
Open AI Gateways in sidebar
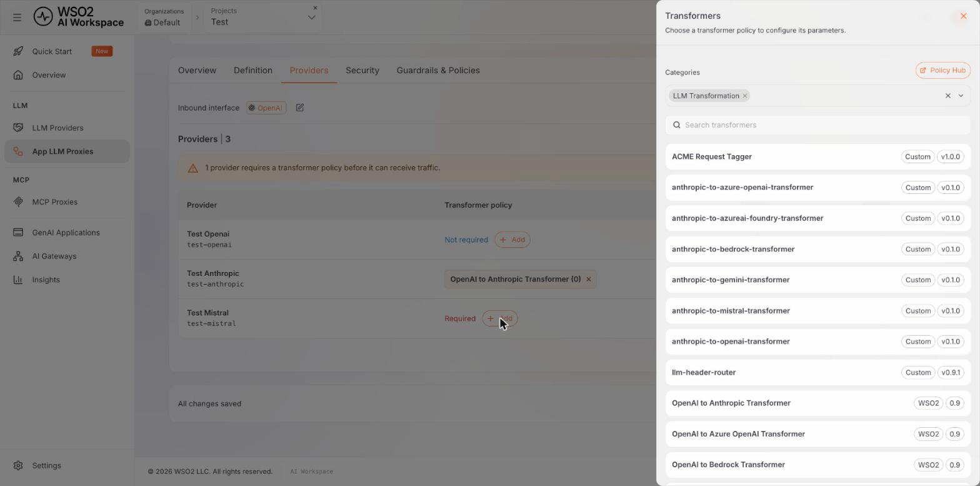pyautogui.click(x=67, y=256)
